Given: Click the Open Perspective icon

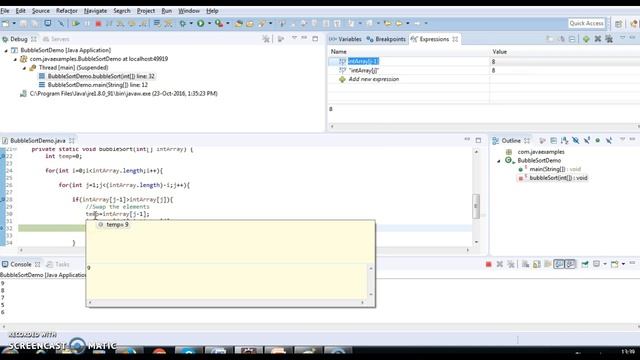Looking at the screenshot, I should point(619,24).
